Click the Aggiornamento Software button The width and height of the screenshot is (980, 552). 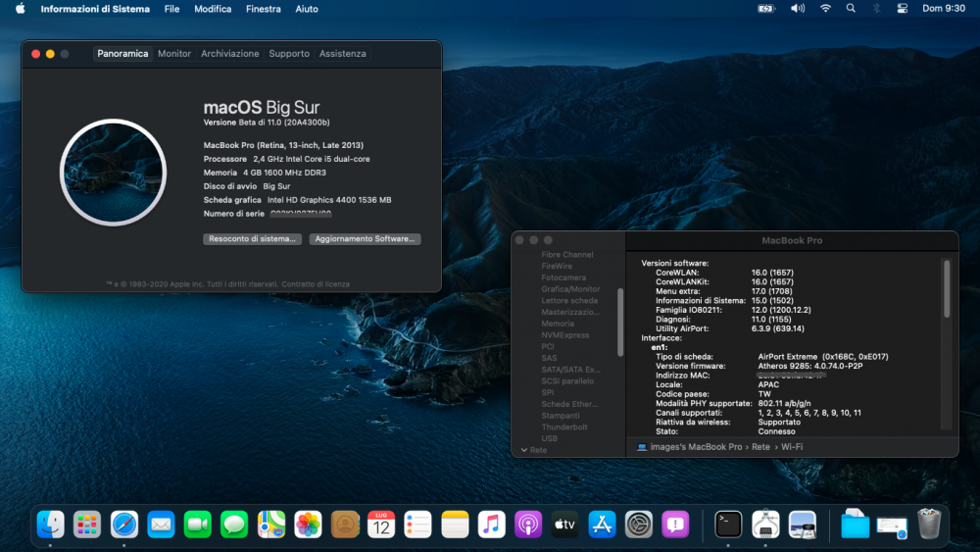(x=365, y=239)
